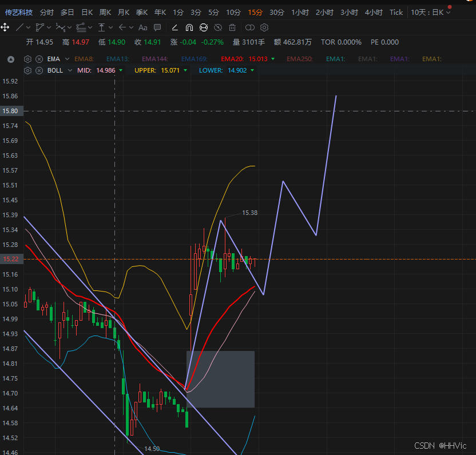Screen dimensions: 476x455
Task: Click the EMA250 legend label
Action: 300,59
